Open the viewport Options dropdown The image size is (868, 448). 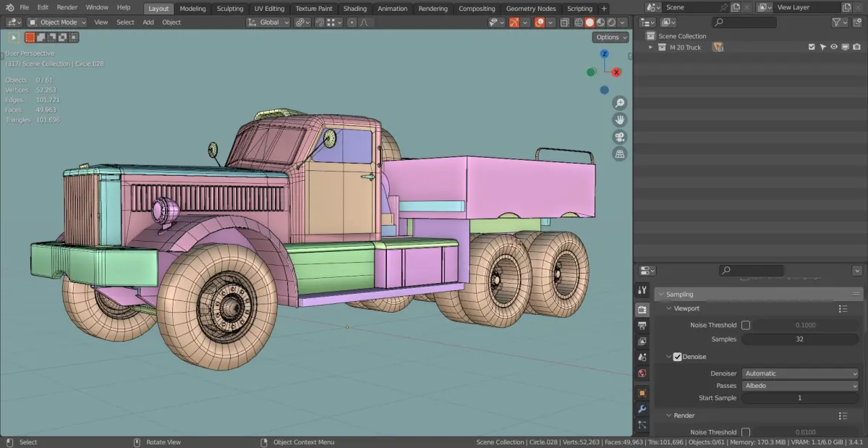point(610,37)
